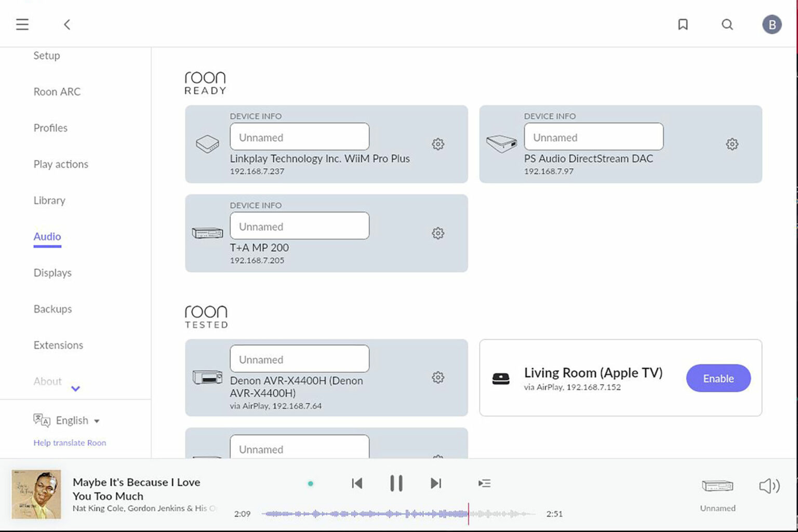
Task: Open settings gear for PS Audio DirectStream DAC
Action: pyautogui.click(x=732, y=144)
